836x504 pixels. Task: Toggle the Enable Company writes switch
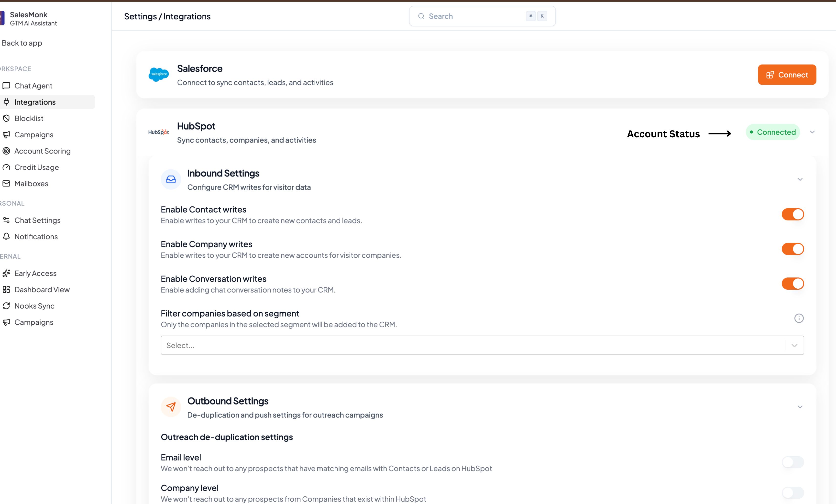tap(792, 249)
